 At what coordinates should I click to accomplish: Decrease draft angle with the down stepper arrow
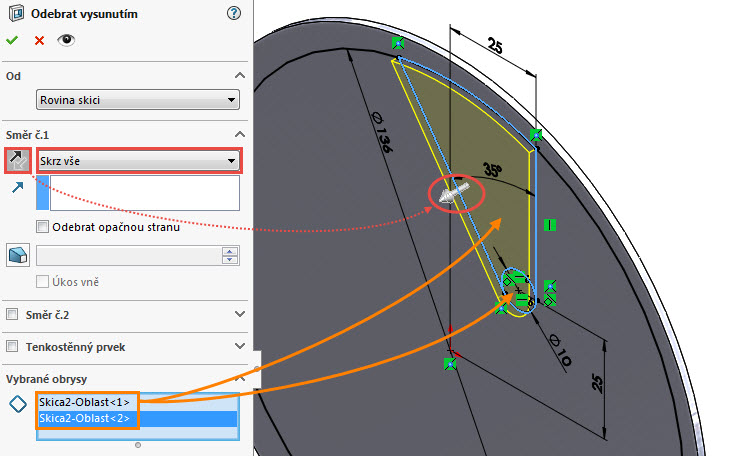[x=230, y=260]
